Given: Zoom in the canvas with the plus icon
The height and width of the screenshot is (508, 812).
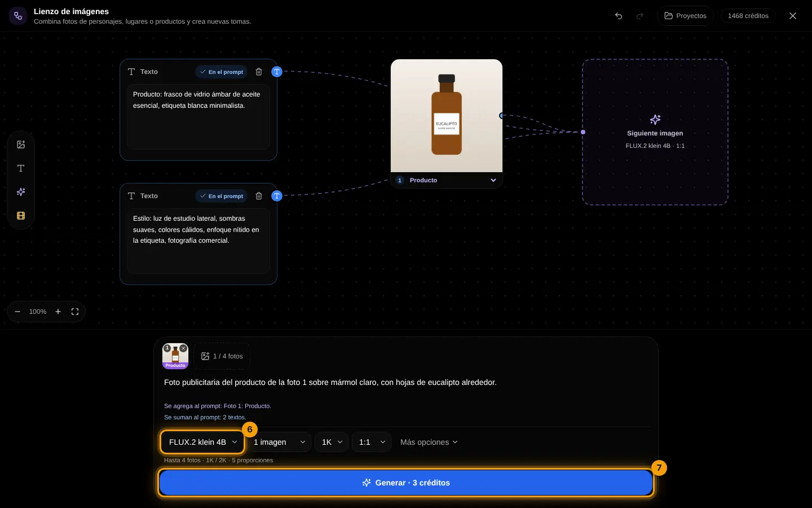Looking at the screenshot, I should pyautogui.click(x=58, y=312).
